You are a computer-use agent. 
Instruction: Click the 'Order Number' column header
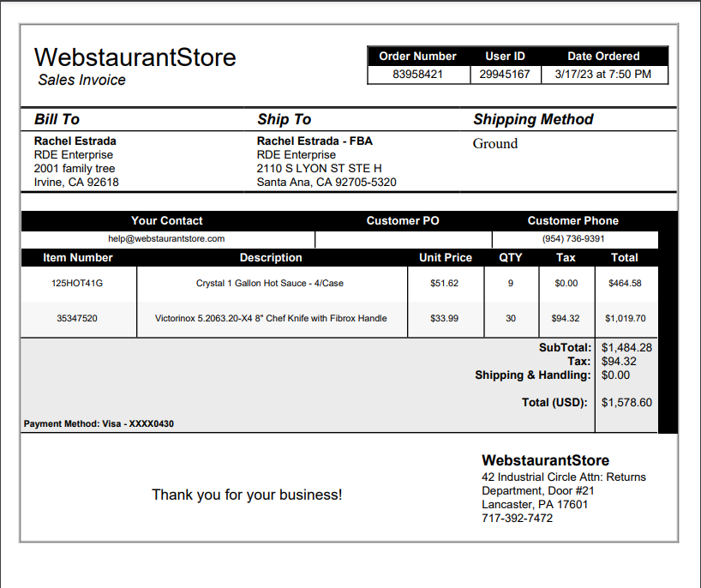pos(417,57)
